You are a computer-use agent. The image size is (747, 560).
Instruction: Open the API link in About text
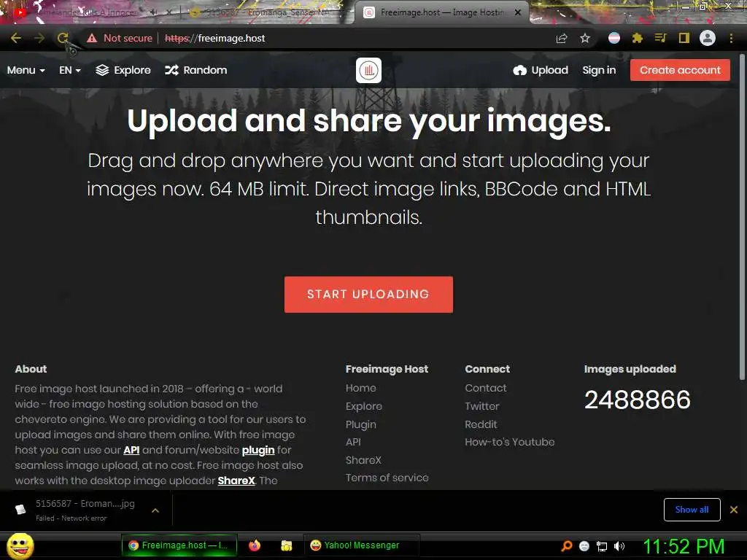pyautogui.click(x=131, y=450)
